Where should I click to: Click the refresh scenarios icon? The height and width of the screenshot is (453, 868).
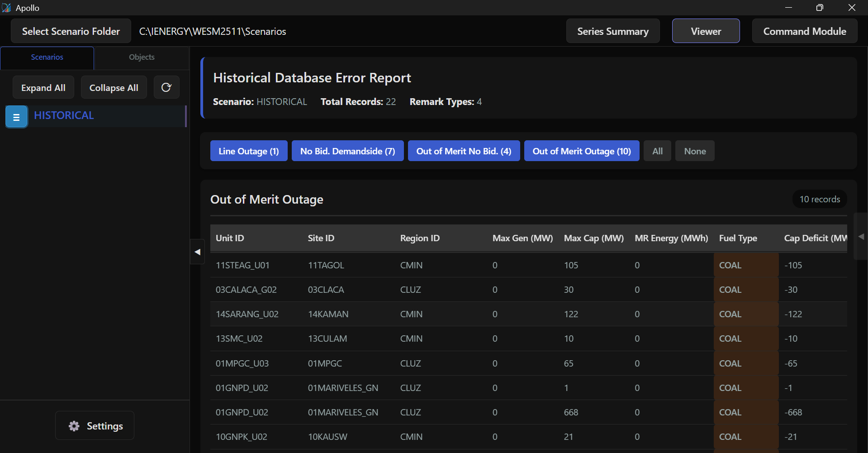166,87
